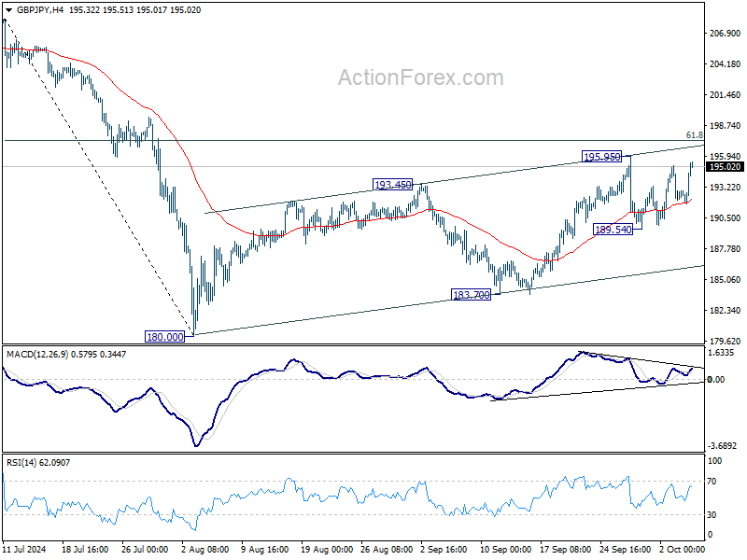The image size is (747, 560).
Task: Click the RSI 100 scale label
Action: pyautogui.click(x=714, y=461)
